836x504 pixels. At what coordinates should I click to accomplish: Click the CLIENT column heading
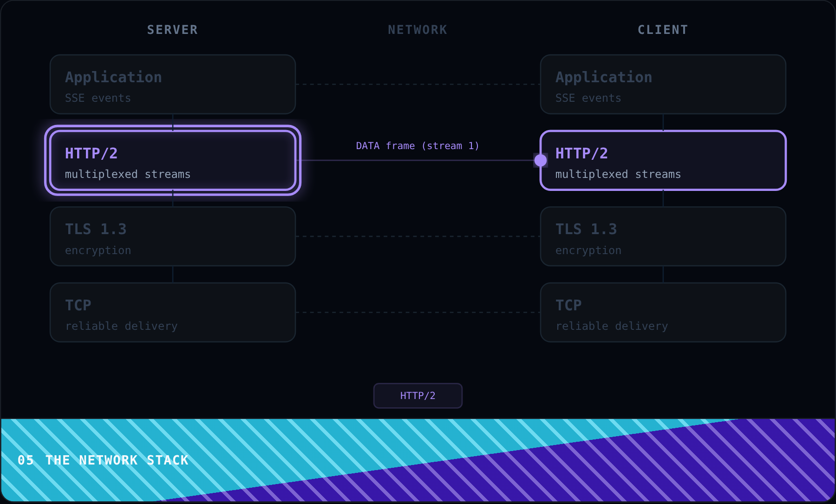pos(663,30)
